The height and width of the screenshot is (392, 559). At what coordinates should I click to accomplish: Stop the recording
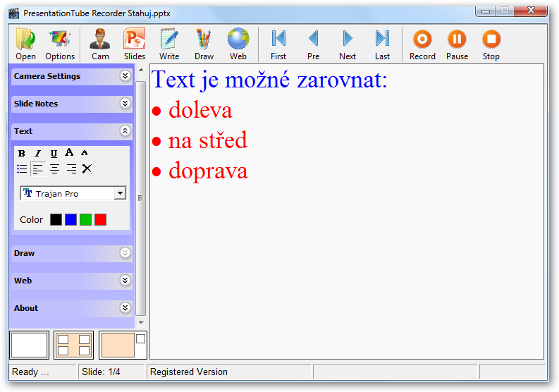491,44
